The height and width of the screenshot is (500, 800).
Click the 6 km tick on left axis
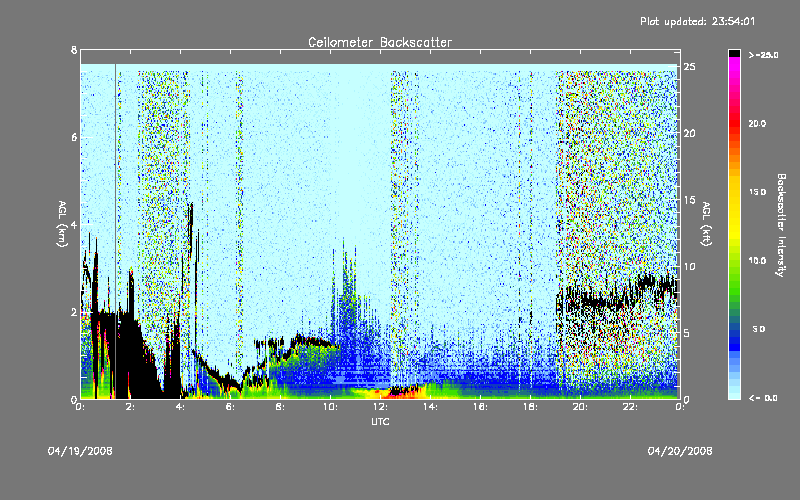tap(74, 137)
